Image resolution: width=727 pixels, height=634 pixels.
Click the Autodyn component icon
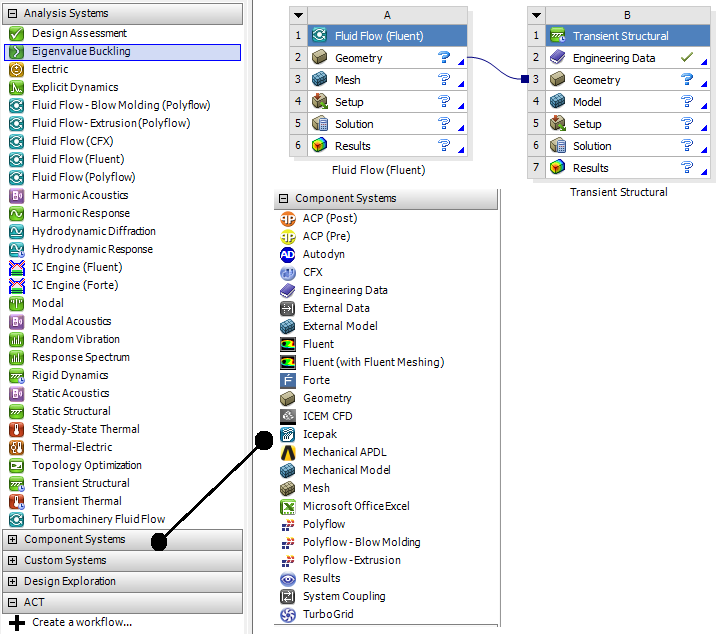coord(288,255)
